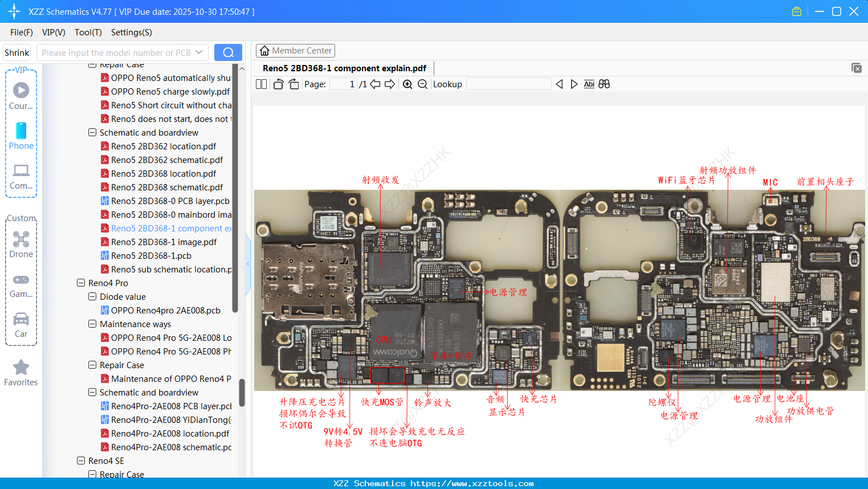Zoom out of the PDF page
The image size is (868, 489).
[422, 84]
